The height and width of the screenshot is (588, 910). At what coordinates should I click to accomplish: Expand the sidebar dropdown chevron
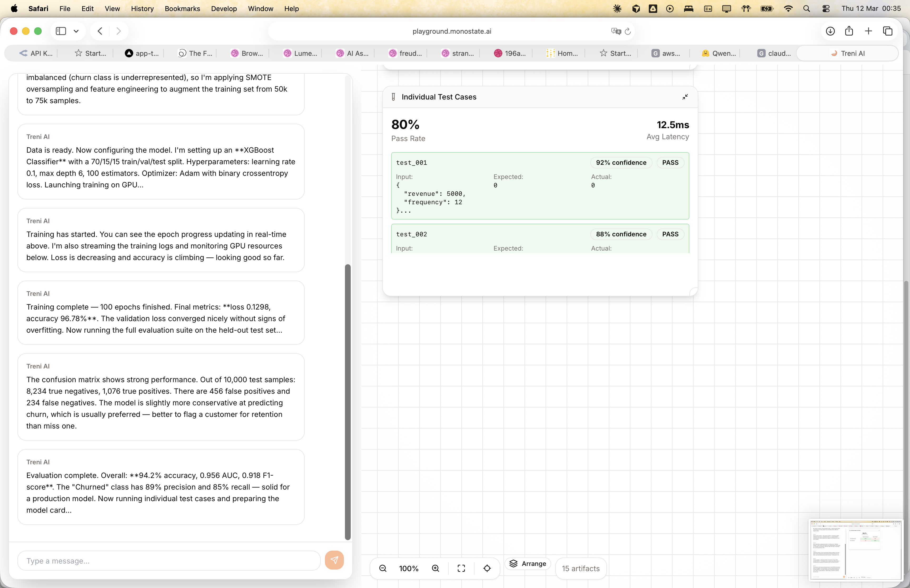pos(76,31)
